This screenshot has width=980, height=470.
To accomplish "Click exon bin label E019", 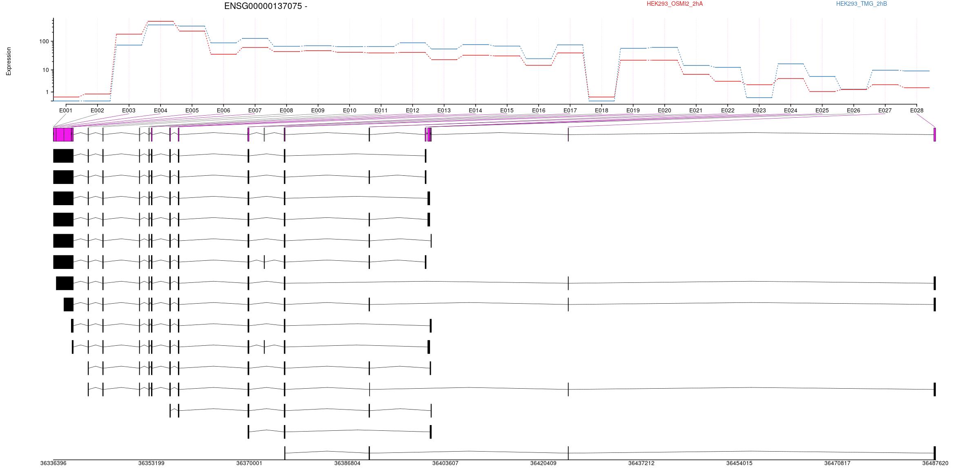I will point(633,110).
